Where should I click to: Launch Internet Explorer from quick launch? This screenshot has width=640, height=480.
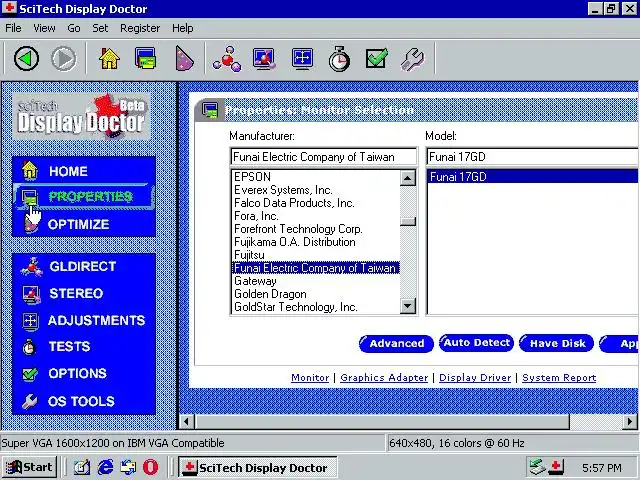point(105,467)
